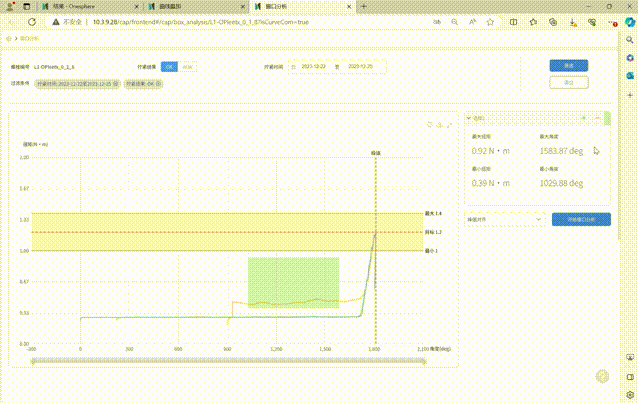Bookmark this page with the star icon
This screenshot has height=403, width=638.
(x=490, y=22)
